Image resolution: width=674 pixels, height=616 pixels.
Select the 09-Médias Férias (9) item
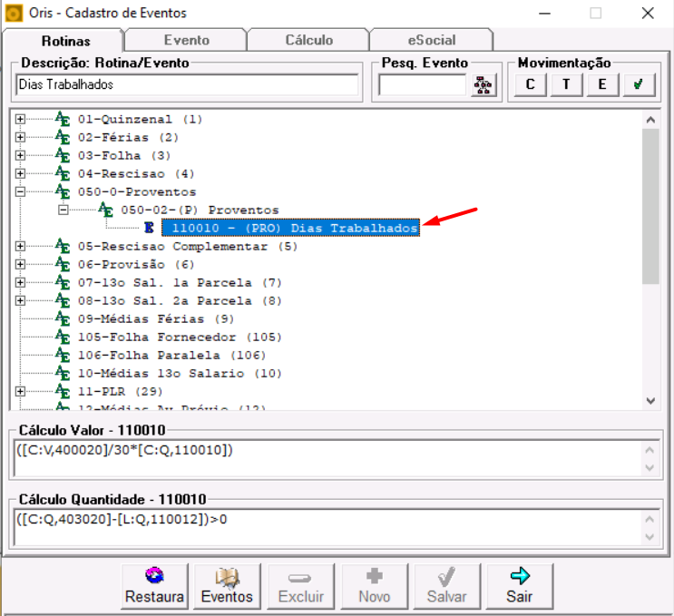tap(156, 319)
